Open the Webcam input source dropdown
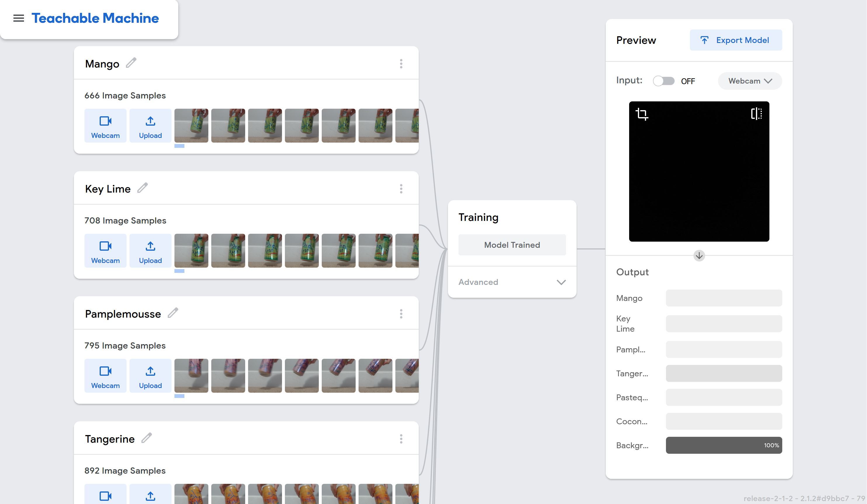This screenshot has width=867, height=504. tap(750, 80)
